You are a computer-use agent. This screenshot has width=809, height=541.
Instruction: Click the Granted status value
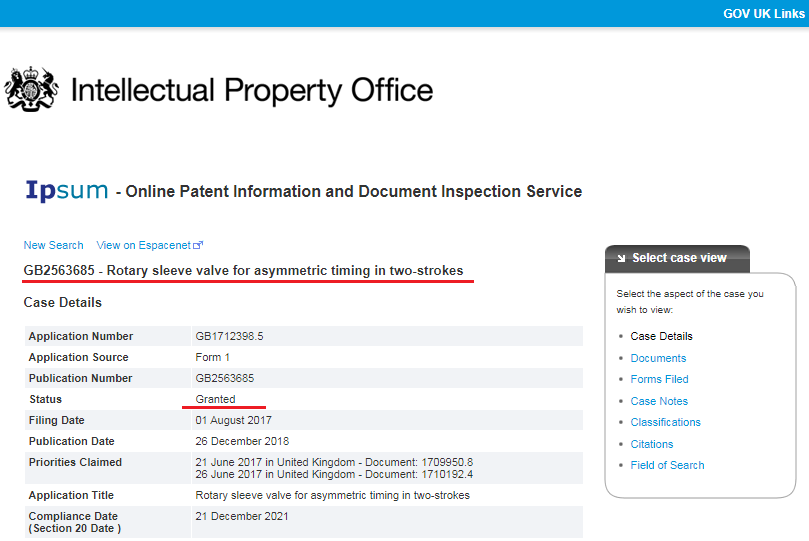tap(215, 399)
